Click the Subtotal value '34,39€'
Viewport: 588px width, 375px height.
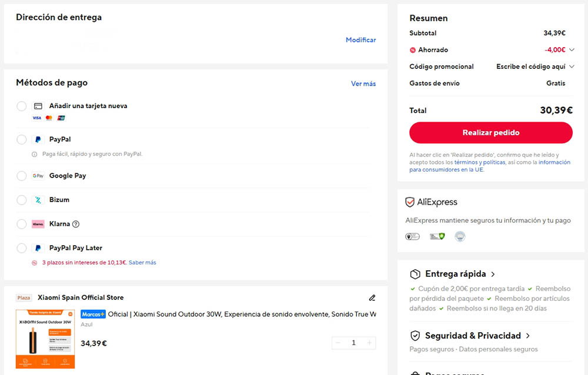(x=554, y=33)
